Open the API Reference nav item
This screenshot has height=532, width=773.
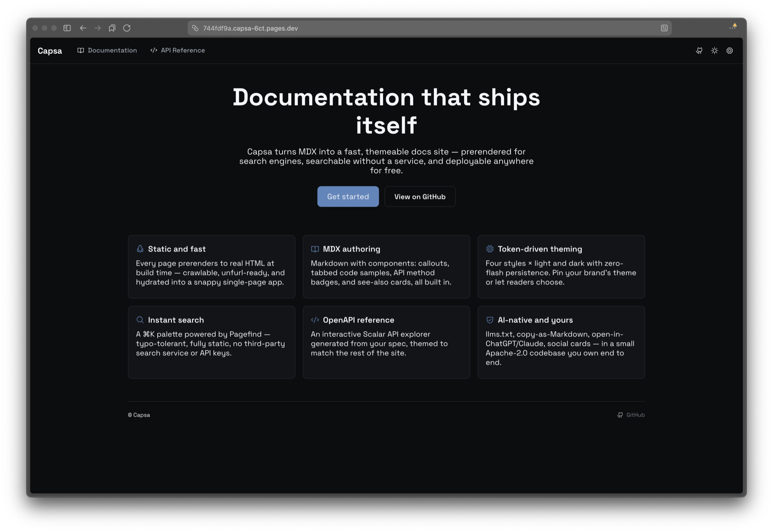pyautogui.click(x=178, y=50)
